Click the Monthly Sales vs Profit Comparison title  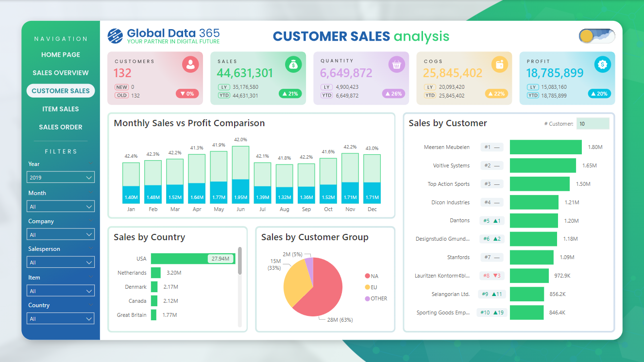pos(189,123)
